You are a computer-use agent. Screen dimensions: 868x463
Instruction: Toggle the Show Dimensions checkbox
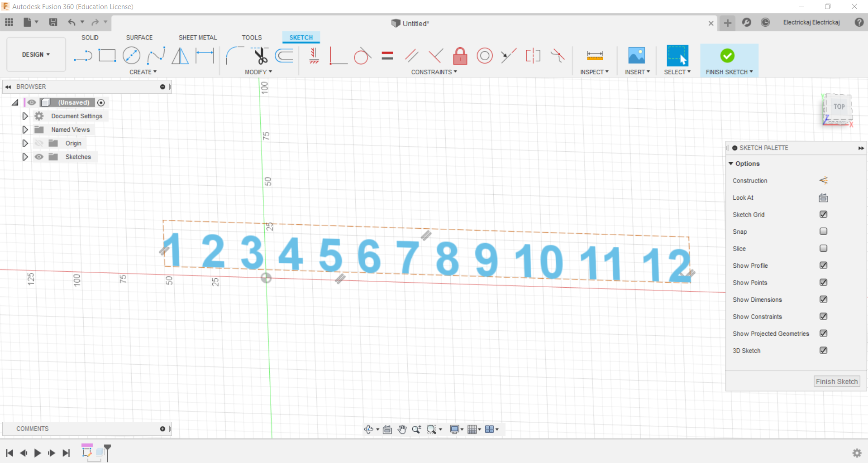point(823,299)
